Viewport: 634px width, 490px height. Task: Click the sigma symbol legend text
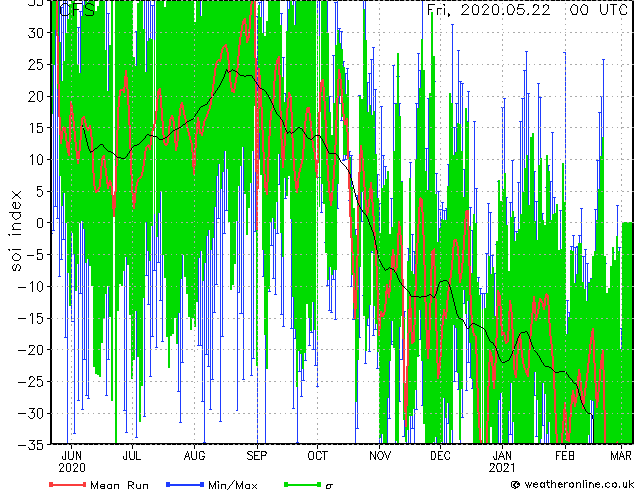coord(330,486)
